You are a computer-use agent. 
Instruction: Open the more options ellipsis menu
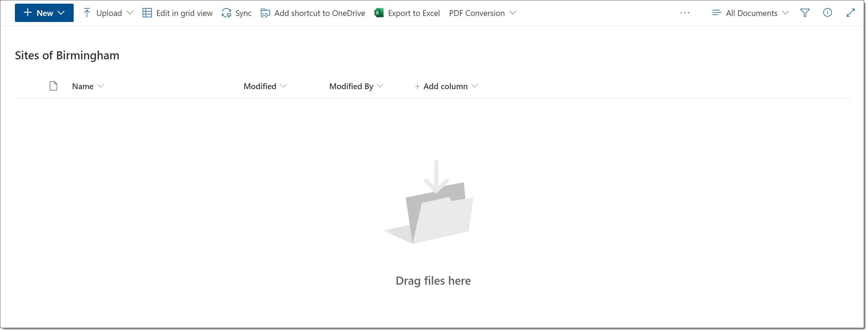tap(684, 13)
